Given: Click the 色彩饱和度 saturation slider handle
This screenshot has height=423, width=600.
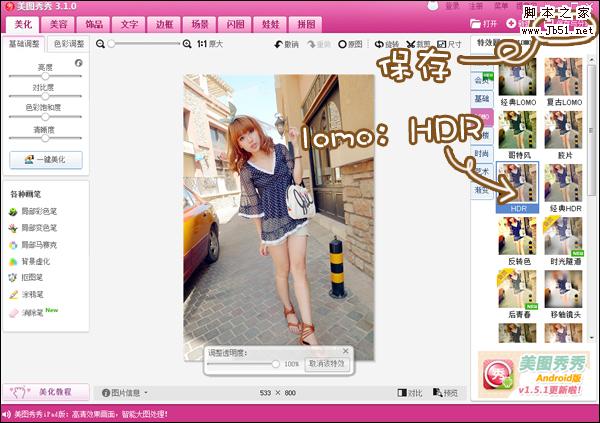Looking at the screenshot, I should tap(45, 116).
